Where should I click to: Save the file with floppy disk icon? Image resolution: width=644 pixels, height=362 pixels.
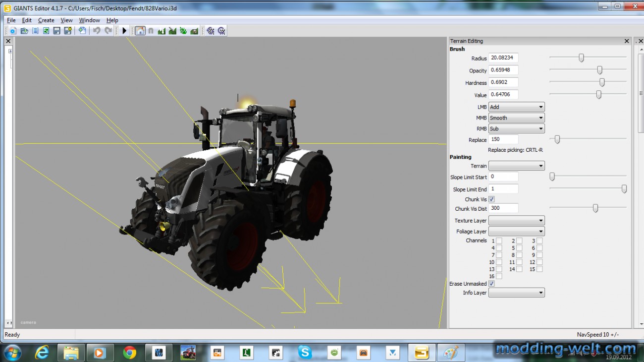click(x=56, y=31)
